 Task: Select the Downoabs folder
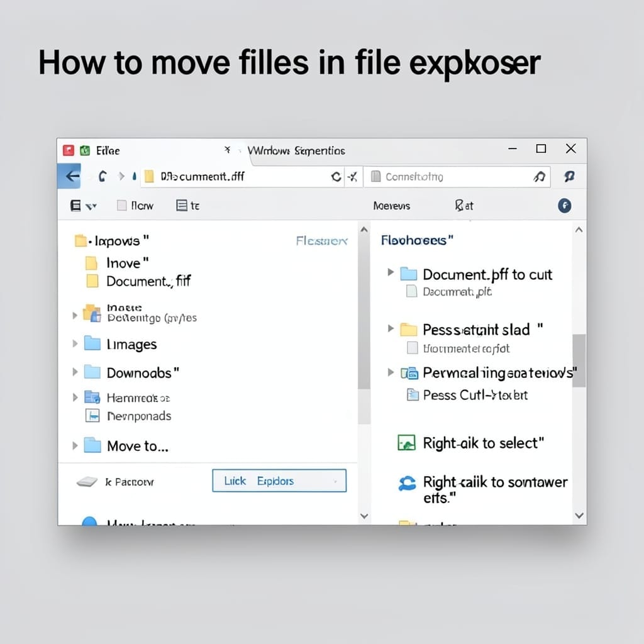pyautogui.click(x=131, y=372)
